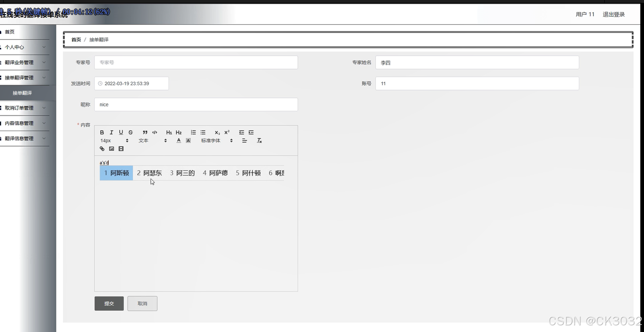644x332 pixels.
Task: Insert a blockquote in the editor
Action: click(145, 133)
